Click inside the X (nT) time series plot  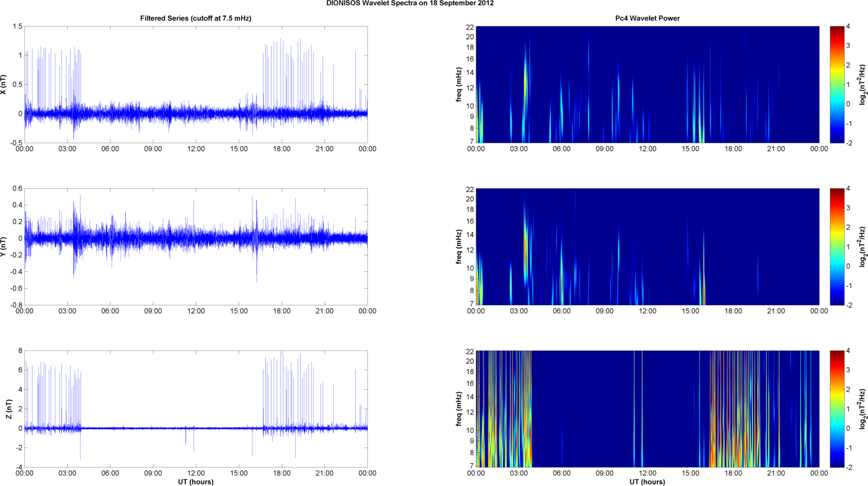coord(196,84)
